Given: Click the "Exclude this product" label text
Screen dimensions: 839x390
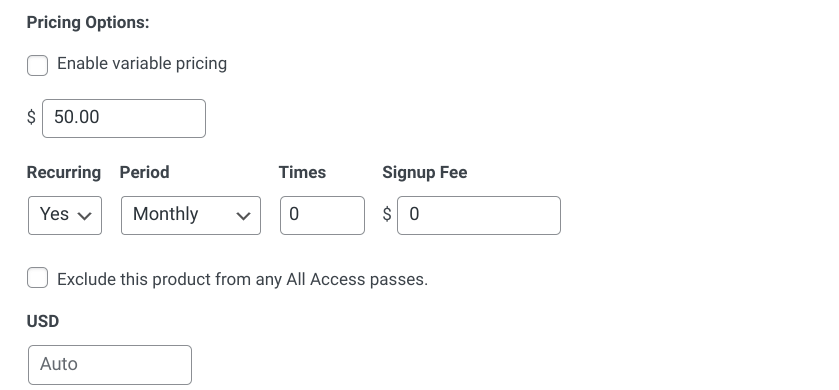Looking at the screenshot, I should click(x=134, y=279).
